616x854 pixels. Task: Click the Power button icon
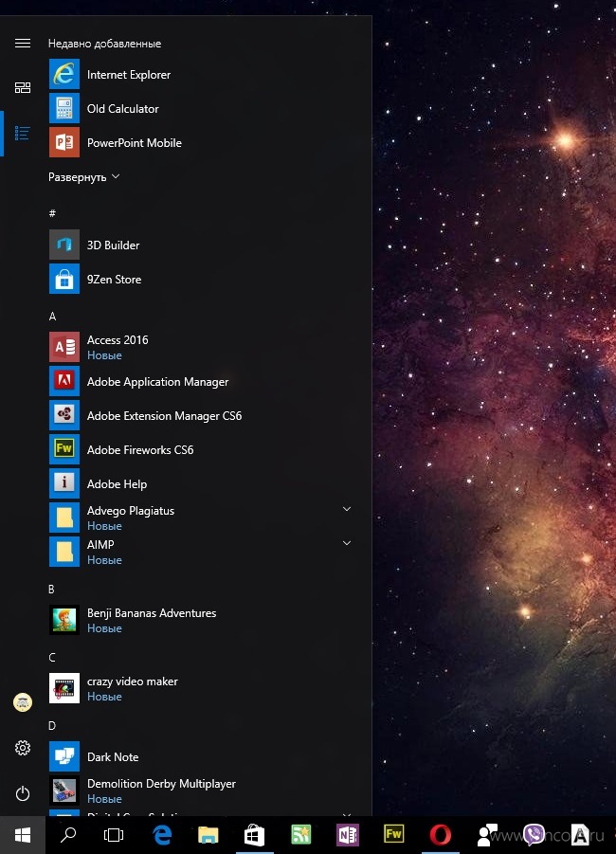click(23, 793)
